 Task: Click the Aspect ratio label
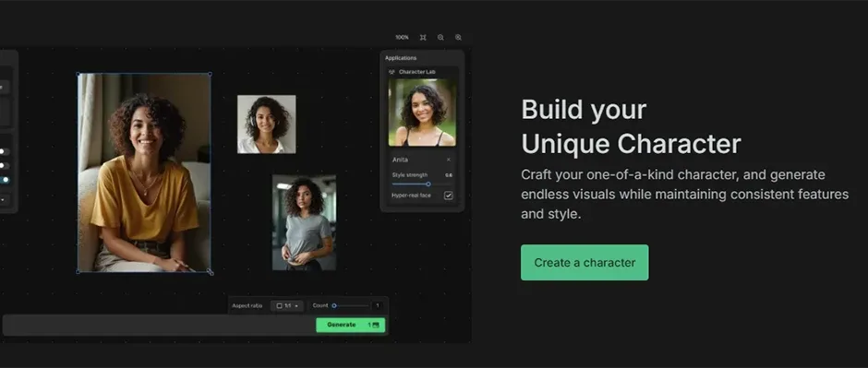[247, 305]
